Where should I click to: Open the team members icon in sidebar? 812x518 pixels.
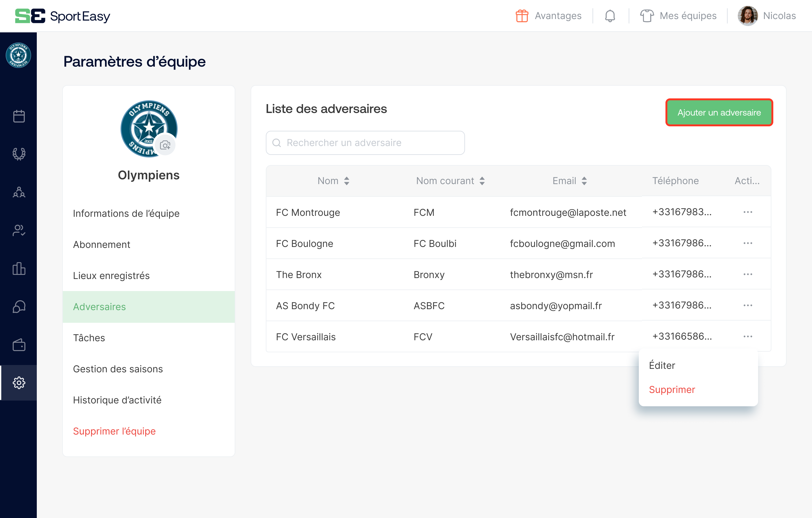pyautogui.click(x=19, y=193)
